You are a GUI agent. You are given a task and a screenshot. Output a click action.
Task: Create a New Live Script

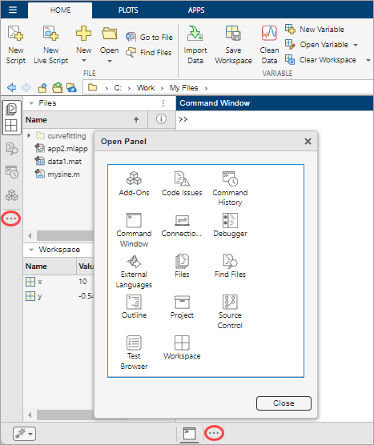tap(51, 45)
